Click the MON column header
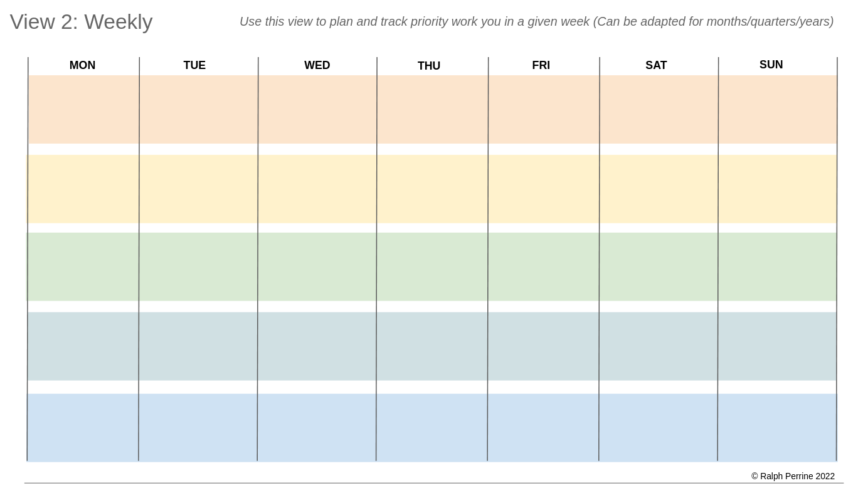 (x=82, y=65)
